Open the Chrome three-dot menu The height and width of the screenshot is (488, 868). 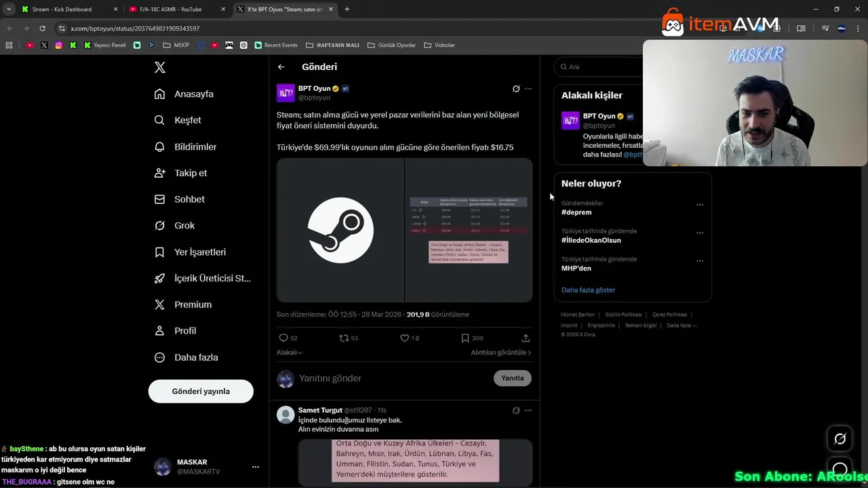coord(857,28)
